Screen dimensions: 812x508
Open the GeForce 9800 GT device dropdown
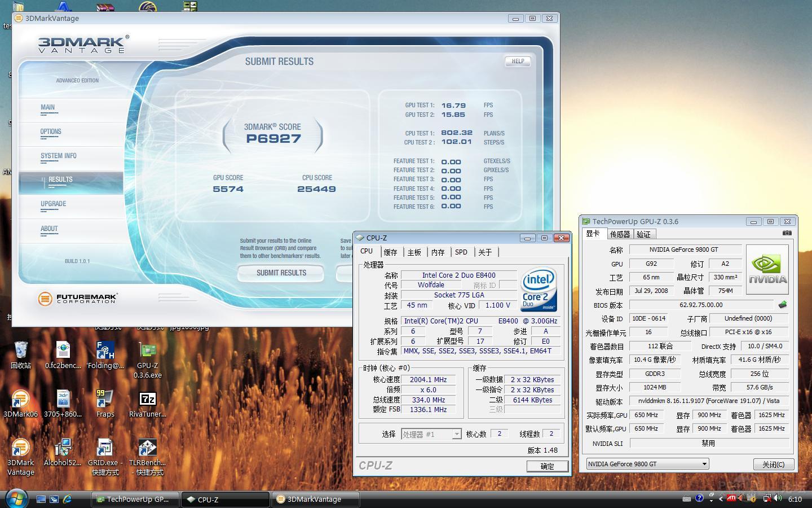click(647, 464)
